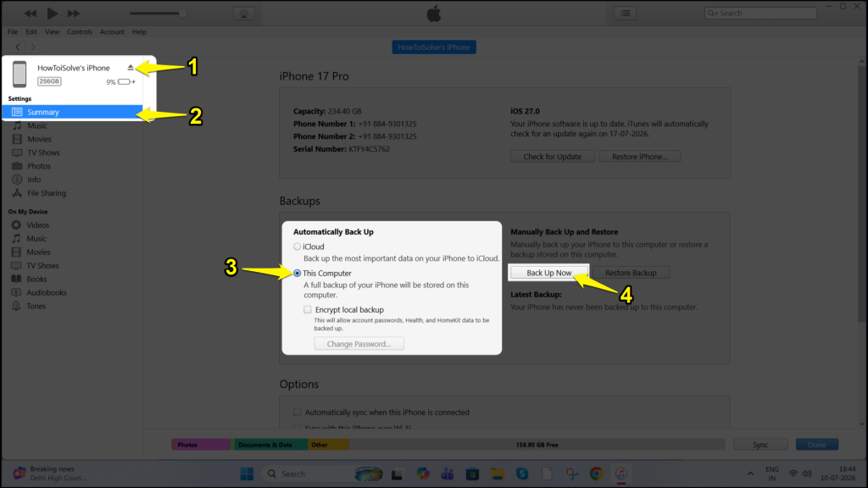This screenshot has height=488, width=868.
Task: Click the Capacity 234.40 GB text
Action: 327,111
